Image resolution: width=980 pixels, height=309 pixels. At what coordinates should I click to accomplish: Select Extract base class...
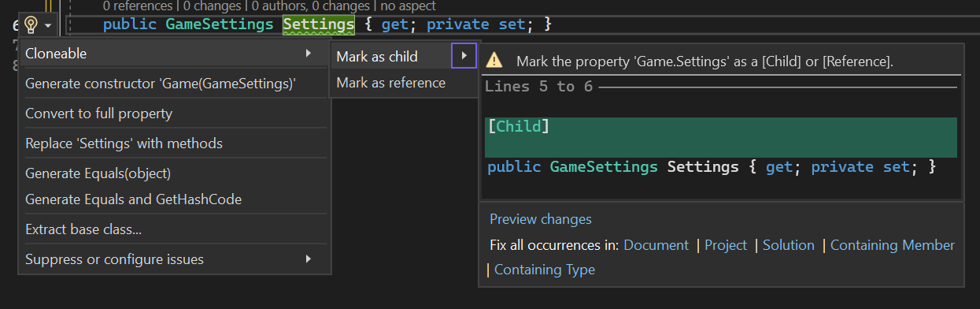click(174, 229)
